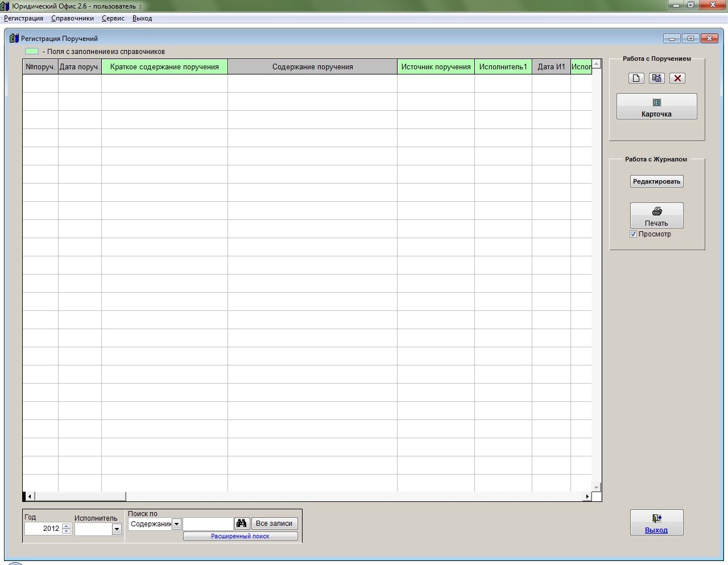Screen dimensions: 728x565
Task: Run search with the binoculars icon
Action: pyautogui.click(x=242, y=524)
